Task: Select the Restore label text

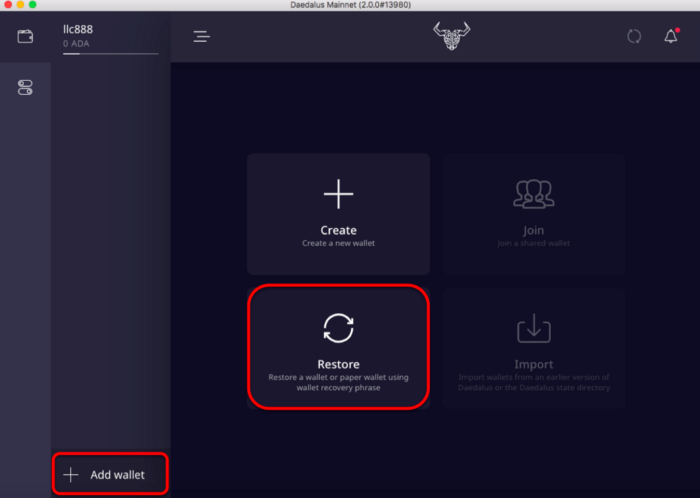Action: pos(338,364)
